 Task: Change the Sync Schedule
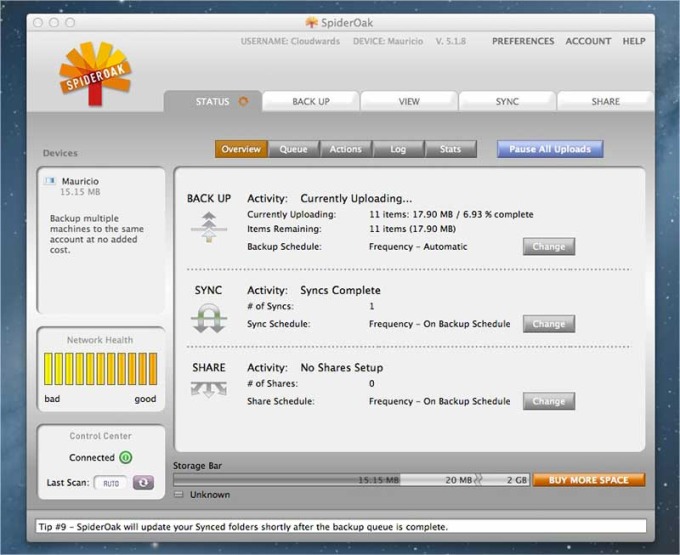pyautogui.click(x=549, y=324)
